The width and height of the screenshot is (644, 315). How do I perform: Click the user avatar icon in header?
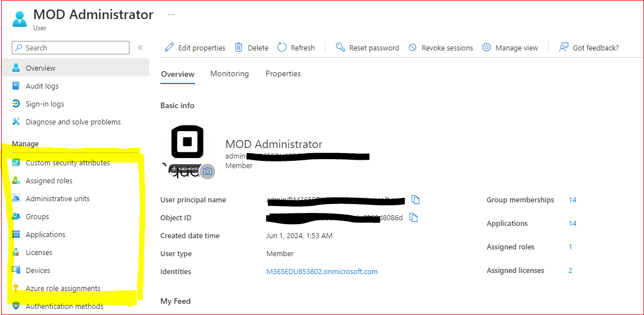[19, 19]
